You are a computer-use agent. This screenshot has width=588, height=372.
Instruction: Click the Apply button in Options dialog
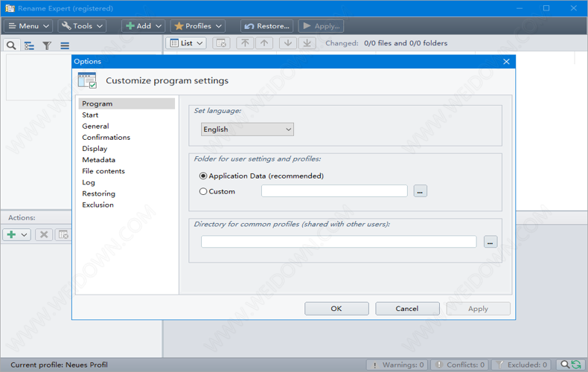tap(478, 309)
